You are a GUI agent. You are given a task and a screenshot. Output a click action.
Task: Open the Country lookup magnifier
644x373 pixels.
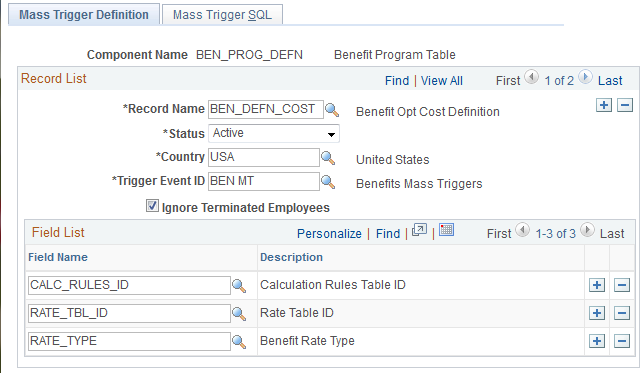pos(328,158)
